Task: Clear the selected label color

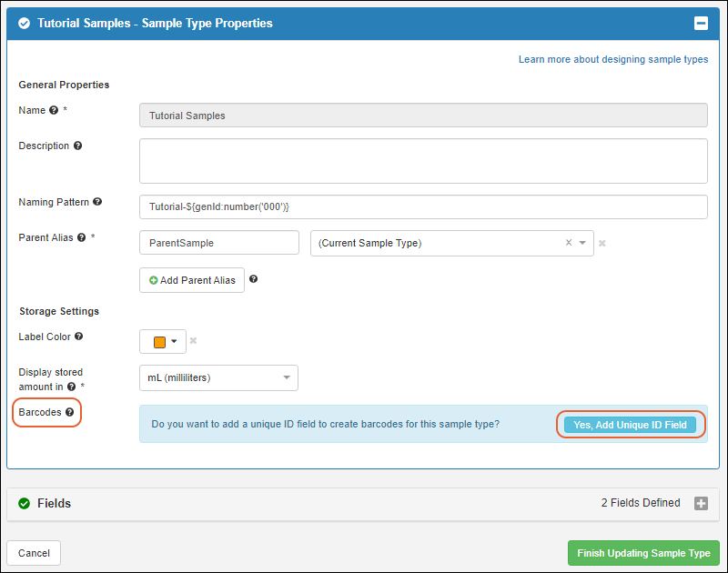Action: click(193, 341)
